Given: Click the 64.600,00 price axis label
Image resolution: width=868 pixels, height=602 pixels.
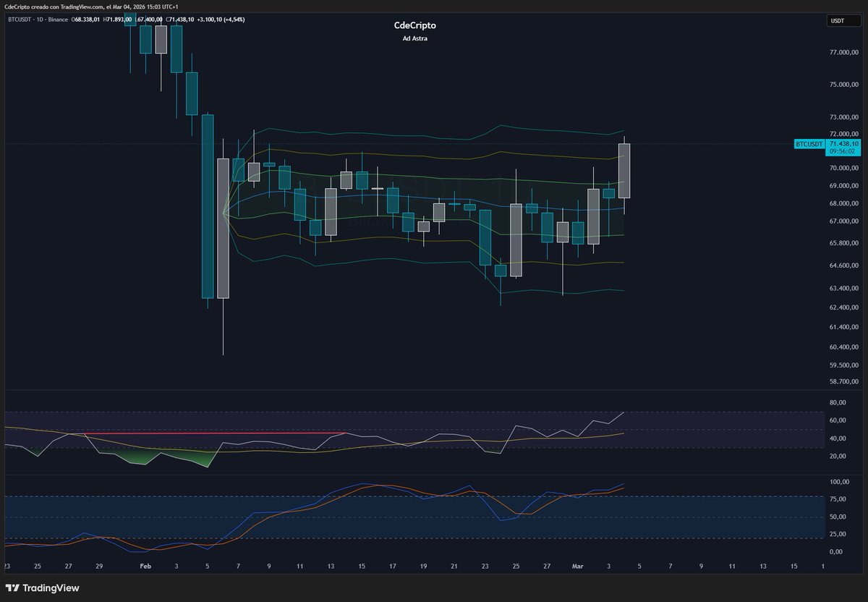Looking at the screenshot, I should coord(844,266).
